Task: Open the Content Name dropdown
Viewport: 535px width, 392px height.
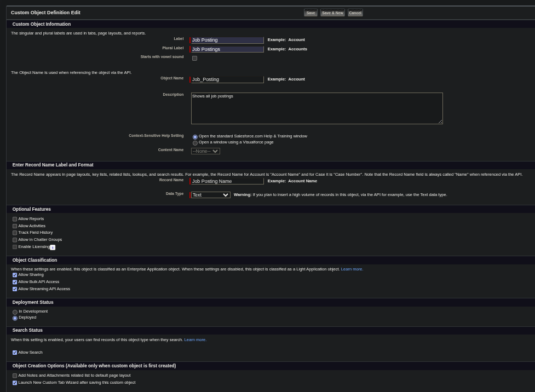Action: 205,151
